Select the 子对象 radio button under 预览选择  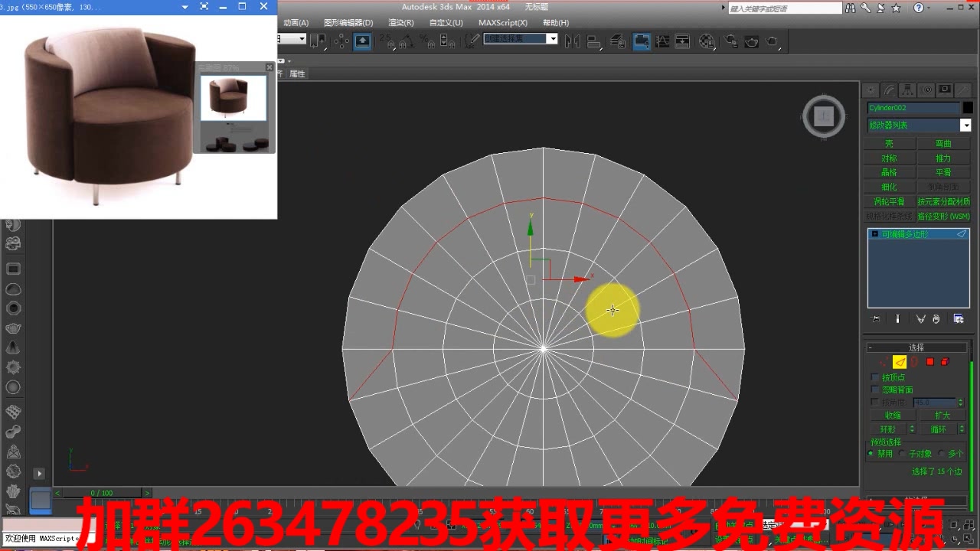click(901, 453)
